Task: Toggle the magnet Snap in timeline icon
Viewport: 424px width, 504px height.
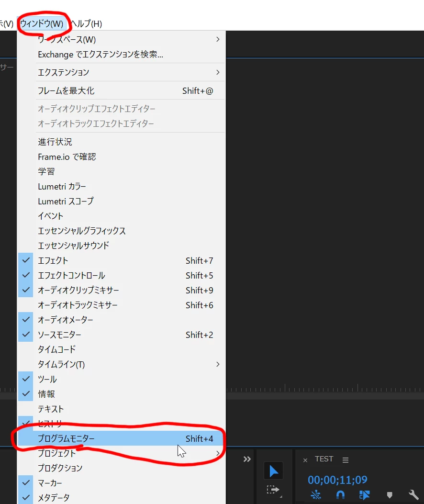Action: pyautogui.click(x=340, y=495)
